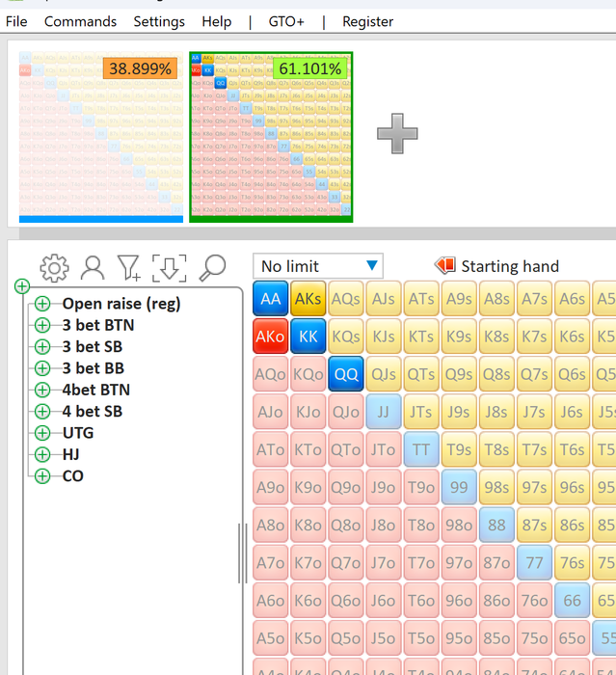This screenshot has height=675, width=616.
Task: Select the 77 hand cell
Action: pos(534,562)
